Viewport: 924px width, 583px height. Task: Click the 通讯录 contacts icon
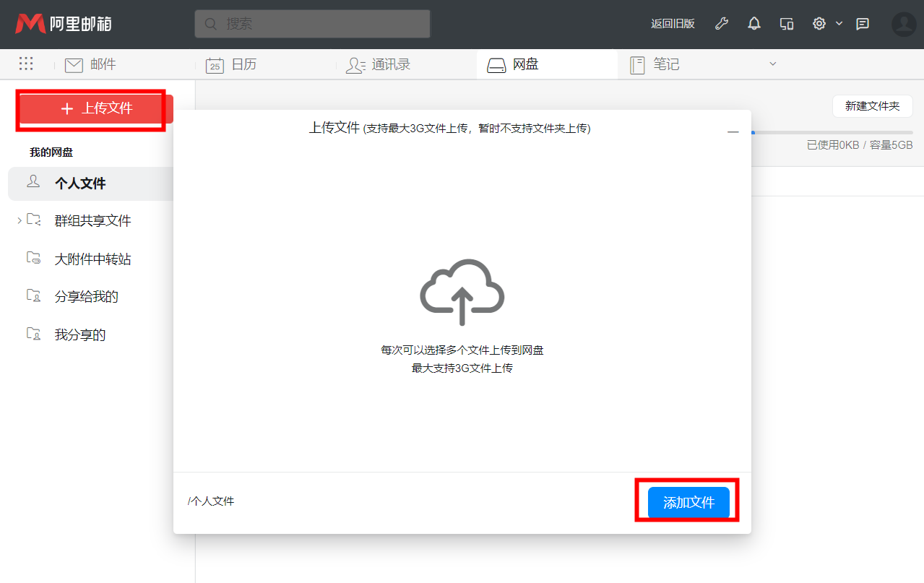355,65
